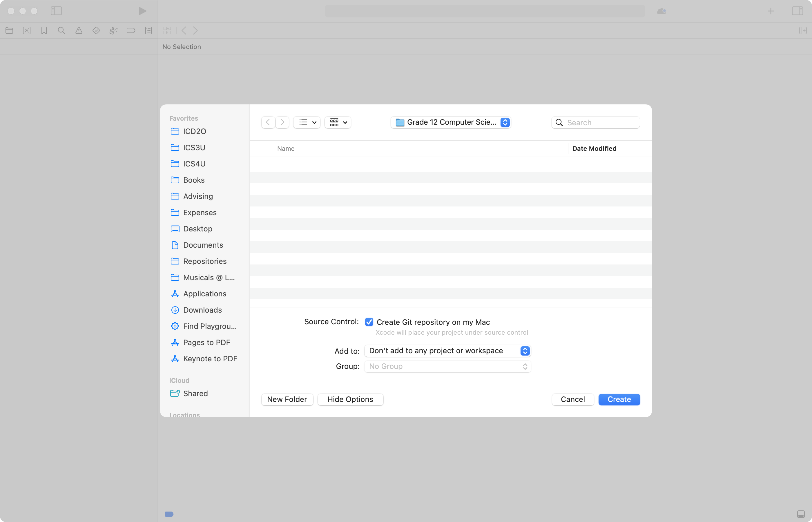Viewport: 812px width, 522px height.
Task: Open the list view options dropdown
Action: click(307, 122)
